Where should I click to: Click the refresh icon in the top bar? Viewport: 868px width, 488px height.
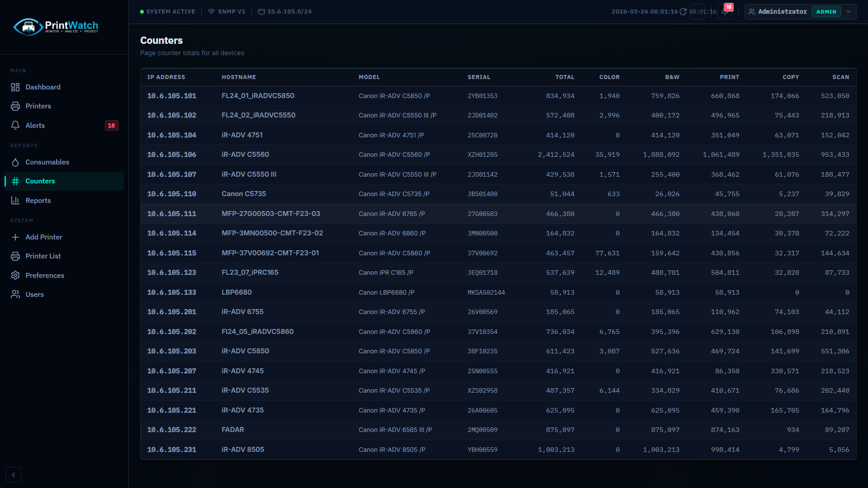tap(683, 12)
